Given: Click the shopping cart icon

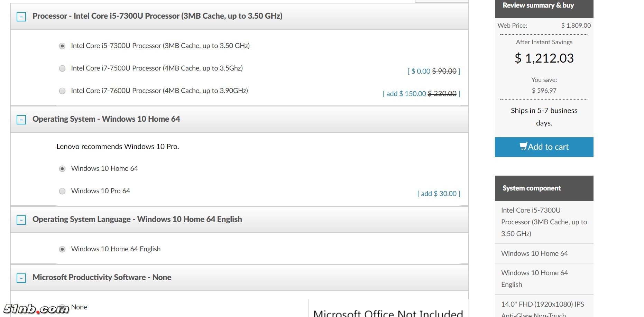Looking at the screenshot, I should (x=523, y=146).
